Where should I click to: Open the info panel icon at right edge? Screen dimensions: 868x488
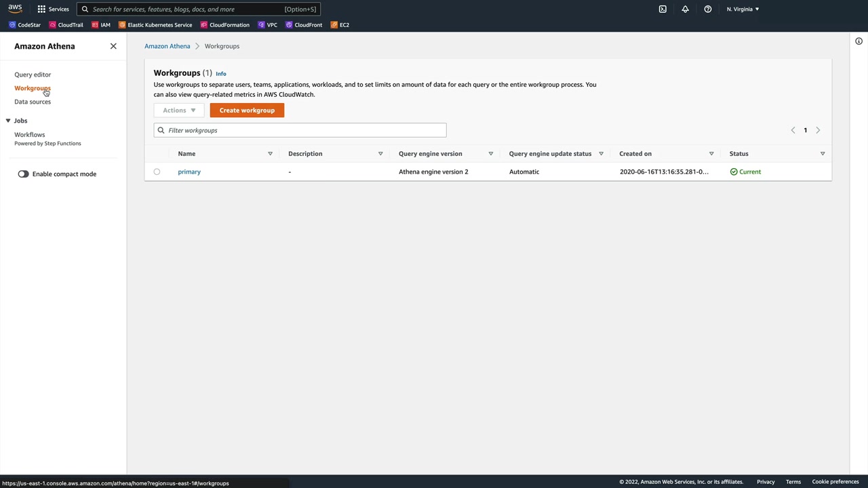coord(859,41)
